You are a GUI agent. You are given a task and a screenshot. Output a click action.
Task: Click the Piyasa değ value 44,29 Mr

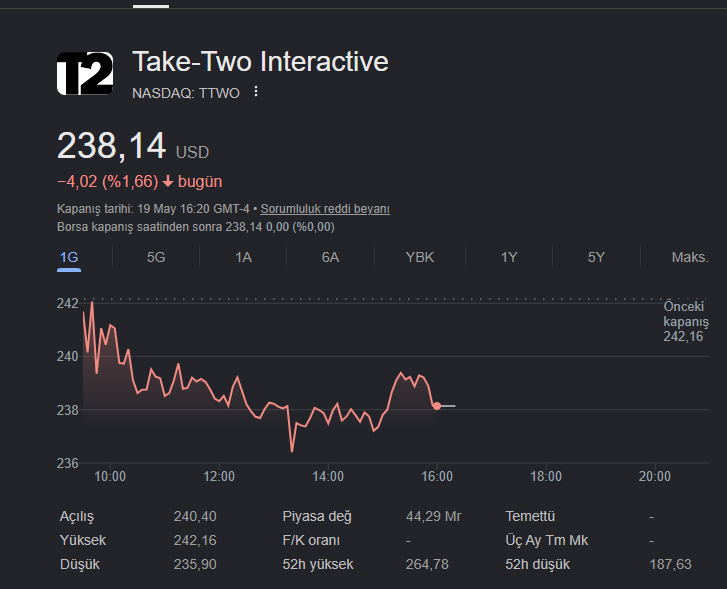pyautogui.click(x=434, y=516)
